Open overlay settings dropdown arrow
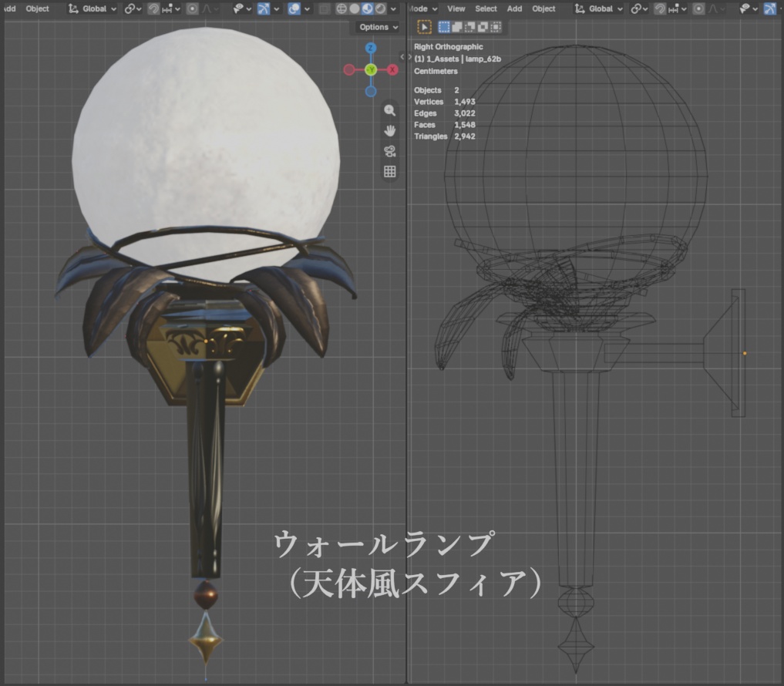The height and width of the screenshot is (686, 784). (x=307, y=8)
